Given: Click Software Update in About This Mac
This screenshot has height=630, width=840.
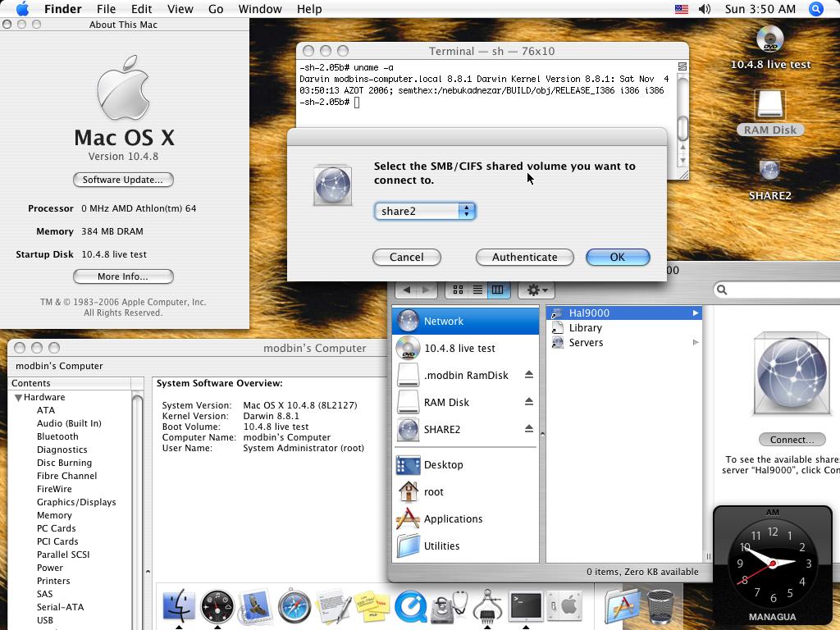Looking at the screenshot, I should (123, 180).
